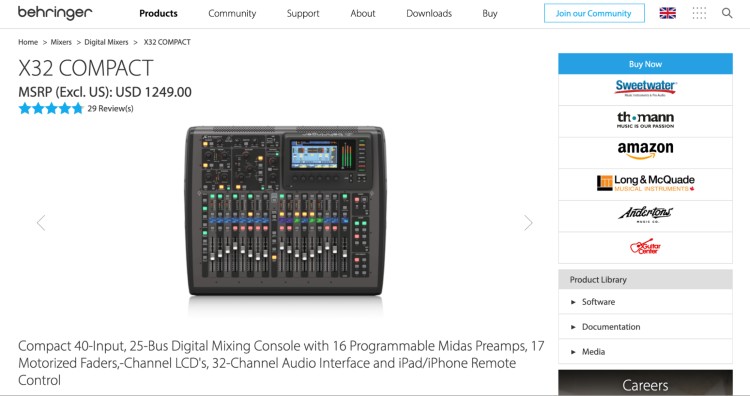This screenshot has width=750, height=396.
Task: Click the X32 COMPACT breadcrumb text
Action: click(167, 42)
